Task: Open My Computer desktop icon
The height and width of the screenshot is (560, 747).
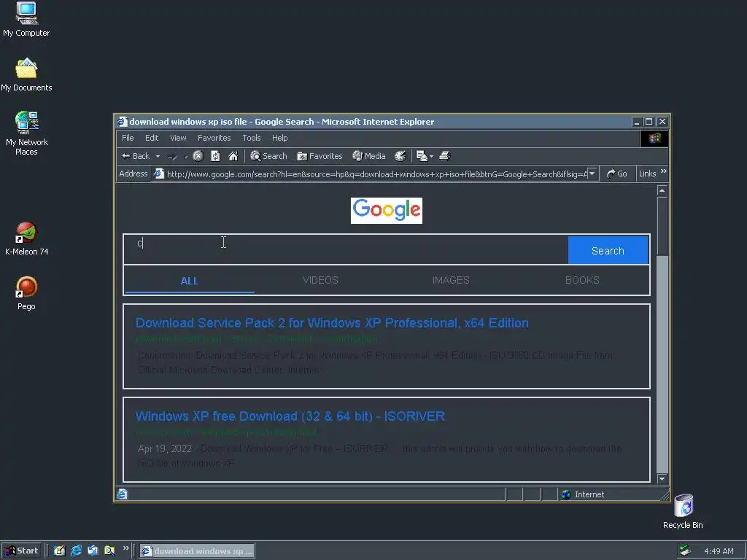Action: pyautogui.click(x=26, y=20)
